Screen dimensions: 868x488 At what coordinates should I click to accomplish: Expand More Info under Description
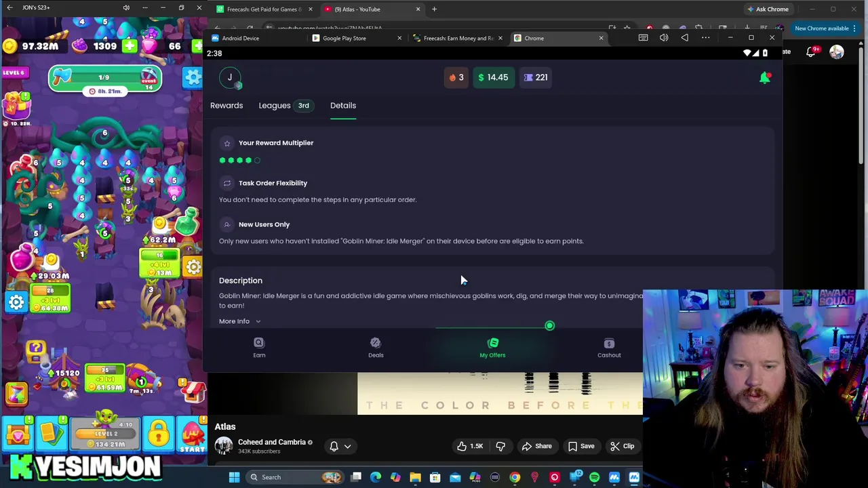pos(239,321)
